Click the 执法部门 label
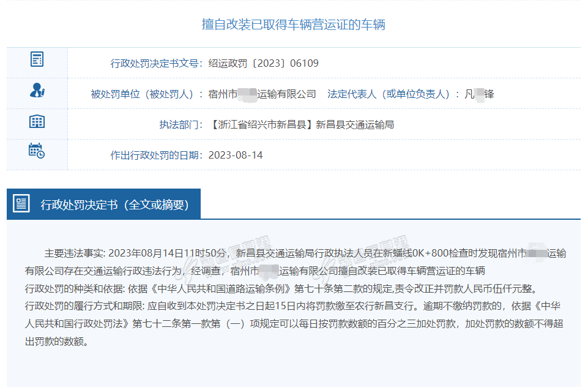Viewport: 588px width, 390px height. click(180, 125)
